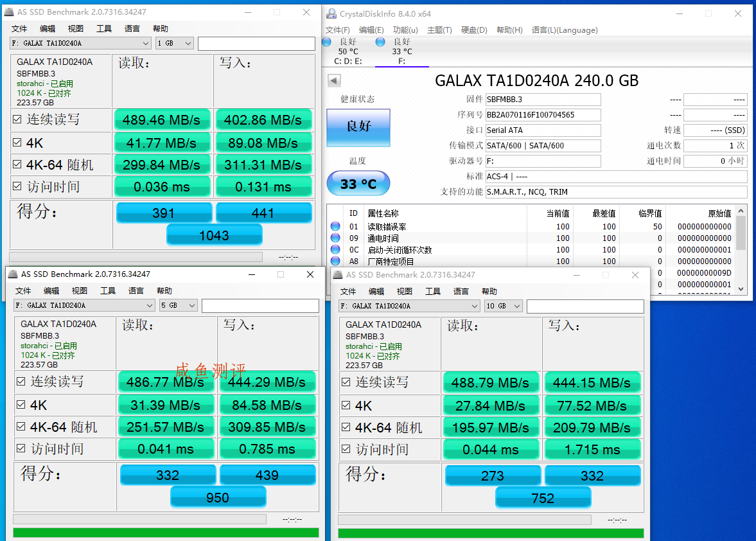Click the text field beside the 5 GB dropdown

pos(260,306)
